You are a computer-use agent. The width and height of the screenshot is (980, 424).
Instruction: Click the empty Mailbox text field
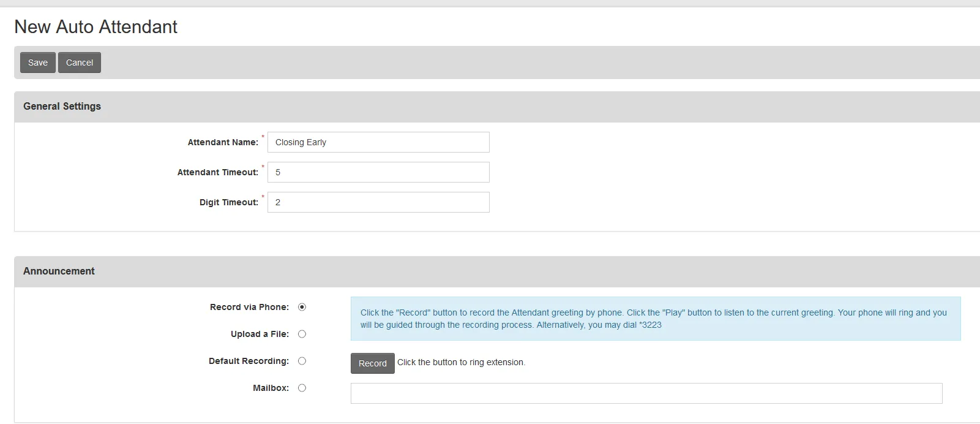tap(646, 393)
